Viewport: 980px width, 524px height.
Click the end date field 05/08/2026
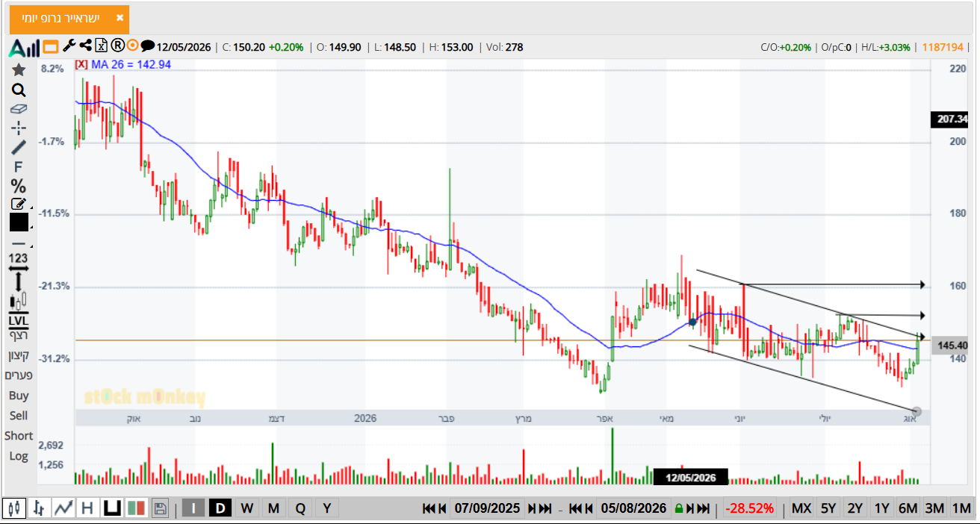coord(633,508)
